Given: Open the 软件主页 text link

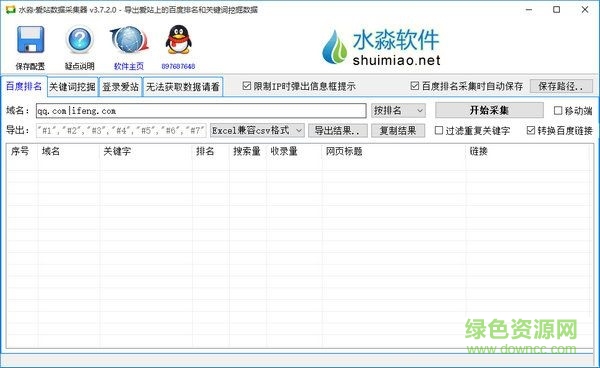Looking at the screenshot, I should [129, 66].
